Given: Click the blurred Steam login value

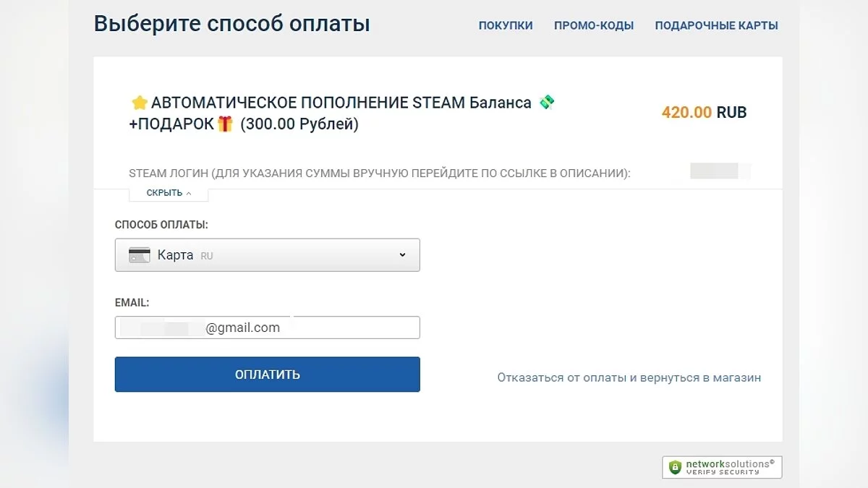Looking at the screenshot, I should click(718, 171).
